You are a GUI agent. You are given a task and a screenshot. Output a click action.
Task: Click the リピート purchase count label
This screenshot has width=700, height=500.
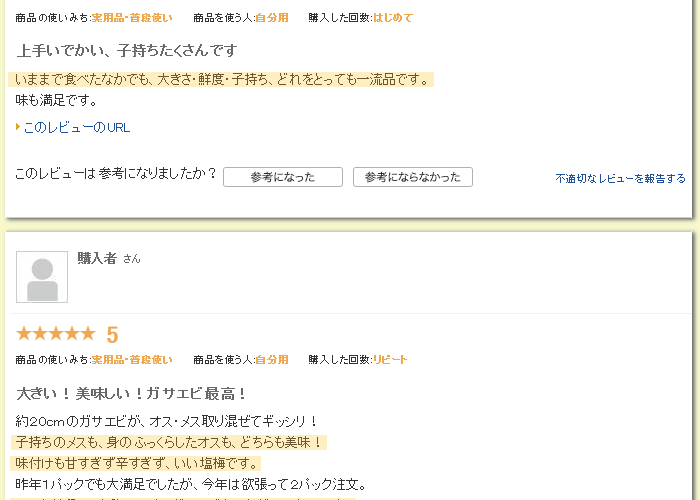[x=390, y=360]
